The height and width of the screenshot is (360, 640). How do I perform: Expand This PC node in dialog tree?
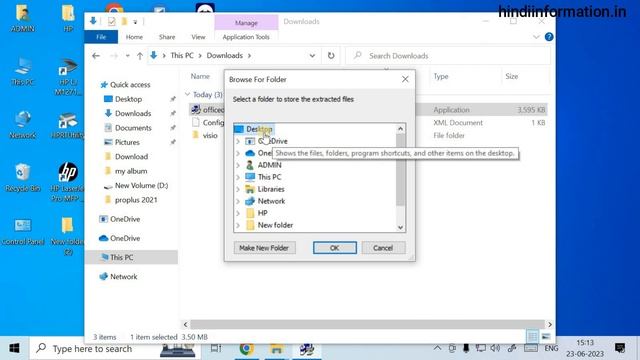pos(238,177)
